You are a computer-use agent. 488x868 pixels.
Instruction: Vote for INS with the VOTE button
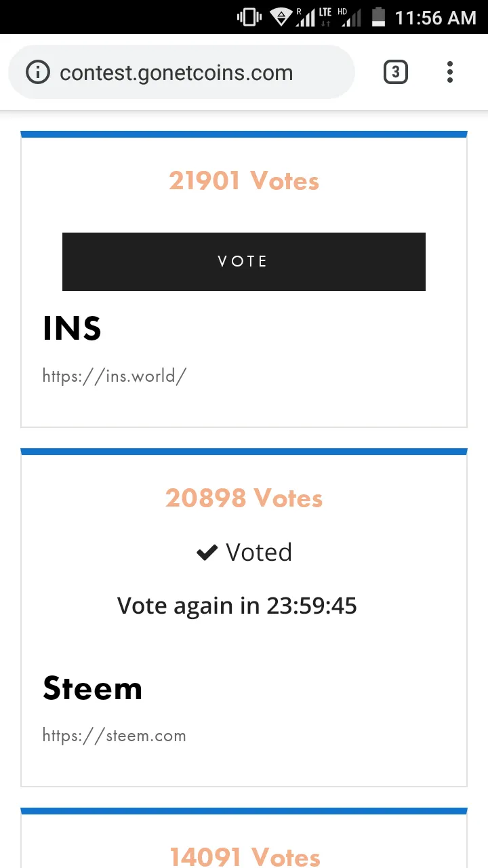[244, 262]
